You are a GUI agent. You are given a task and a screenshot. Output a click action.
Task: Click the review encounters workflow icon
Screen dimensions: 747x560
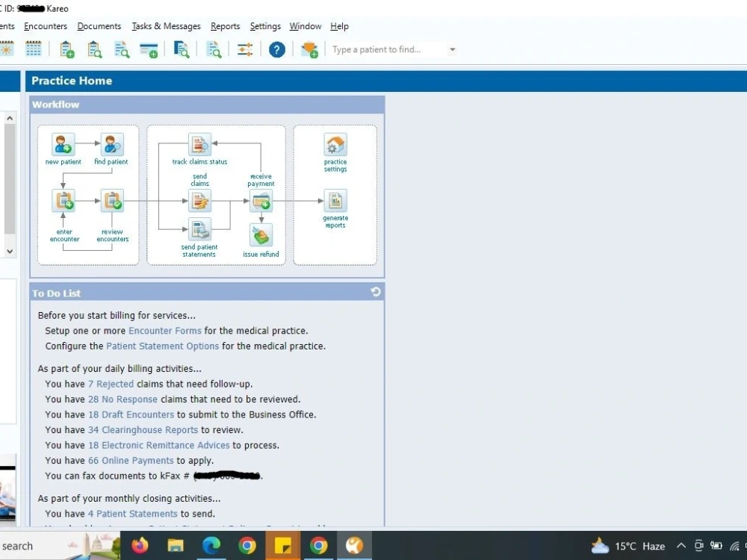coord(112,200)
